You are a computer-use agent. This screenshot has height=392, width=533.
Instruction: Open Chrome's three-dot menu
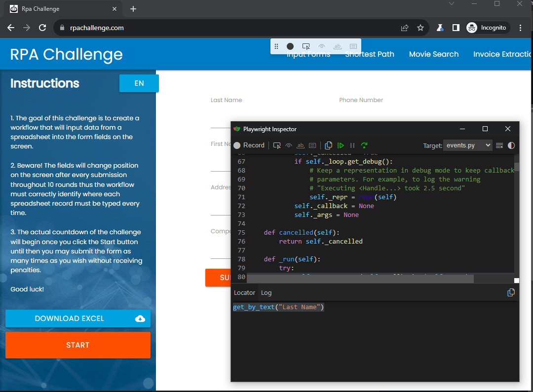tap(521, 28)
